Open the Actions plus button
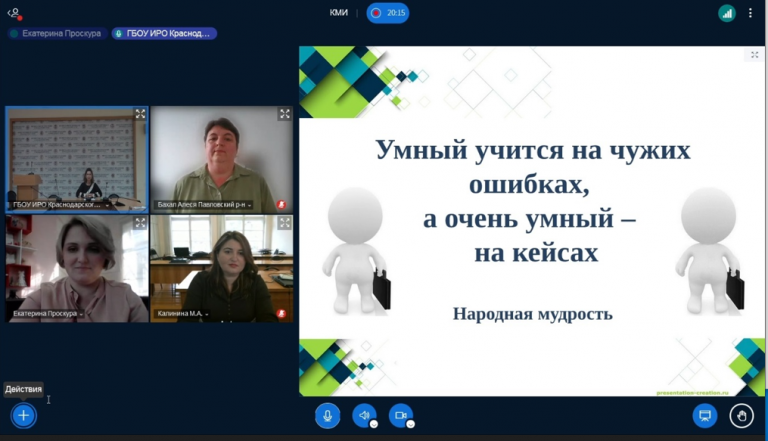Screen dimensions: 768x441 point(24,415)
